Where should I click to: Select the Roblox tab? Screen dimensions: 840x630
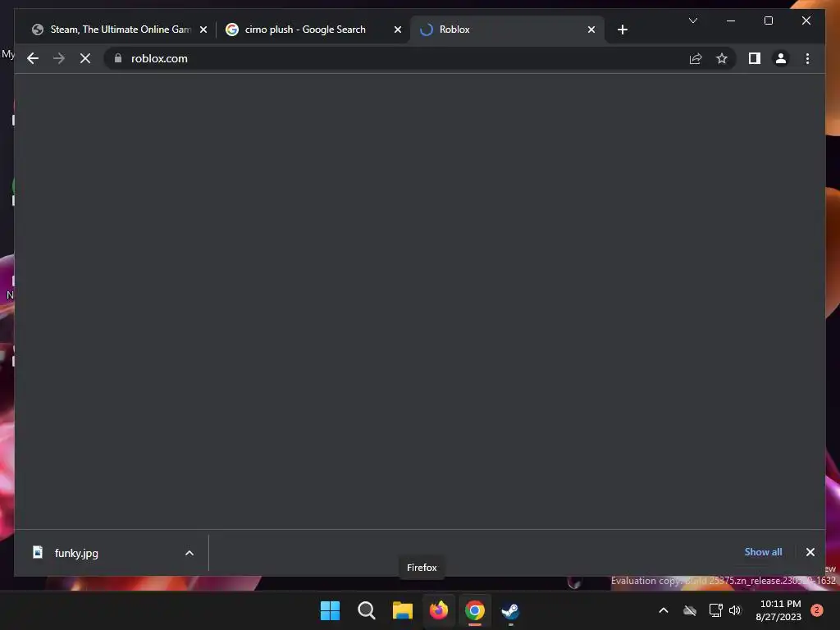click(x=507, y=30)
